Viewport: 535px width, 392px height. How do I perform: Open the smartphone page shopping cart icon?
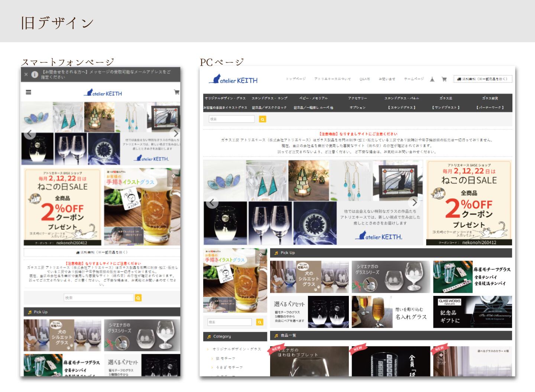tap(176, 92)
